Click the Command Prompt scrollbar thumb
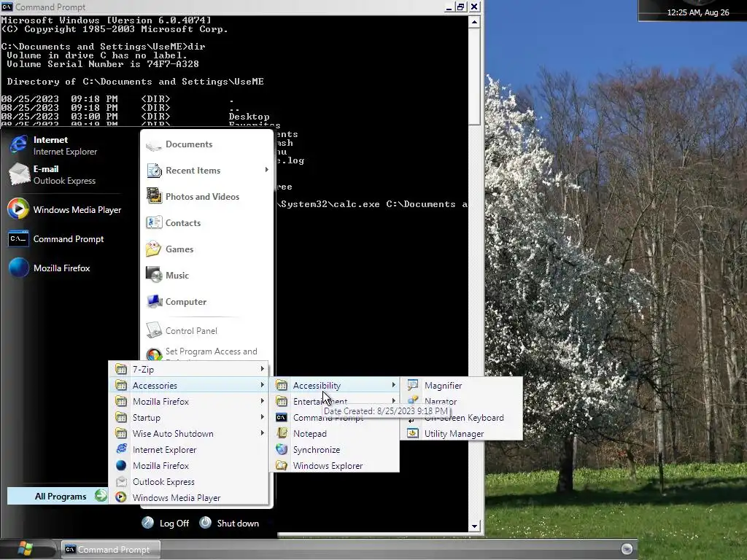Image resolution: width=747 pixels, height=560 pixels. 474,76
